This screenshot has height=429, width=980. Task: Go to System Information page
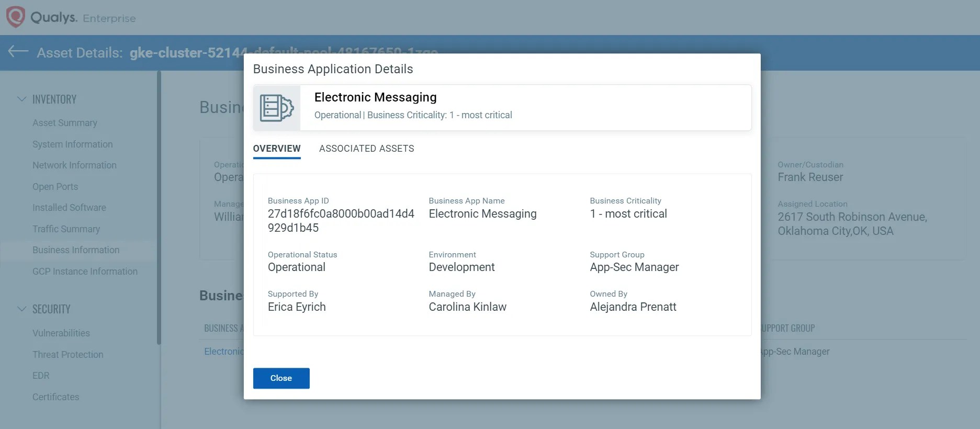click(72, 144)
